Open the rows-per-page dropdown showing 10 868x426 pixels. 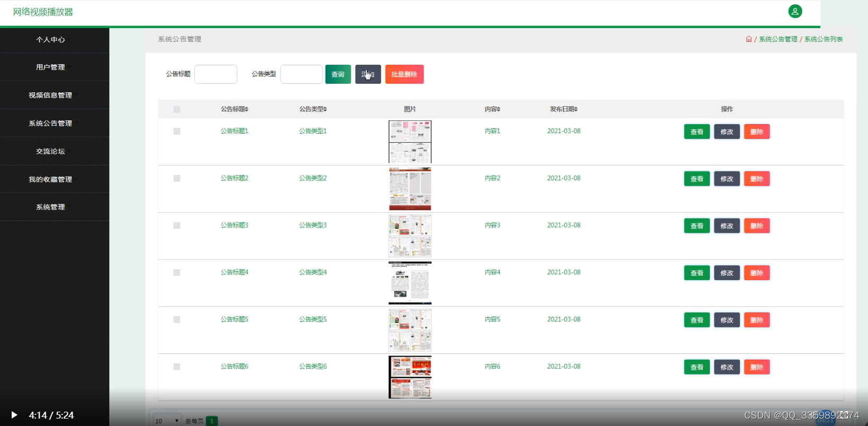click(x=167, y=421)
